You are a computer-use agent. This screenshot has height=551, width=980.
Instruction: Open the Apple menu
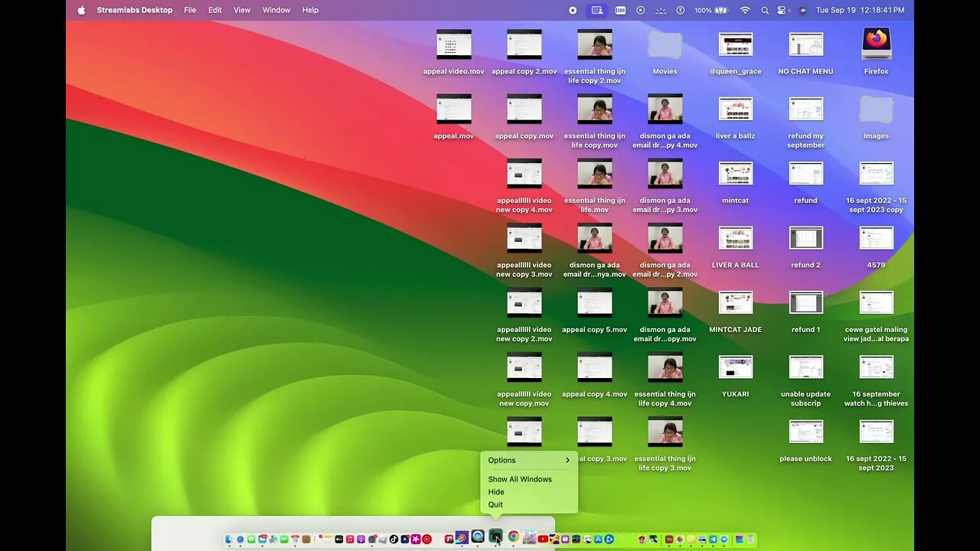point(81,10)
